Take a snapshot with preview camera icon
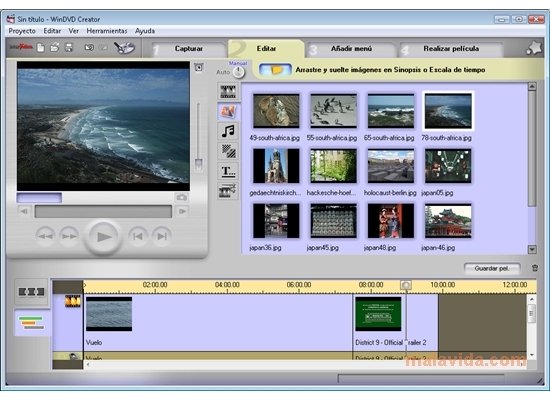This screenshot has height=400, width=550. [x=181, y=197]
